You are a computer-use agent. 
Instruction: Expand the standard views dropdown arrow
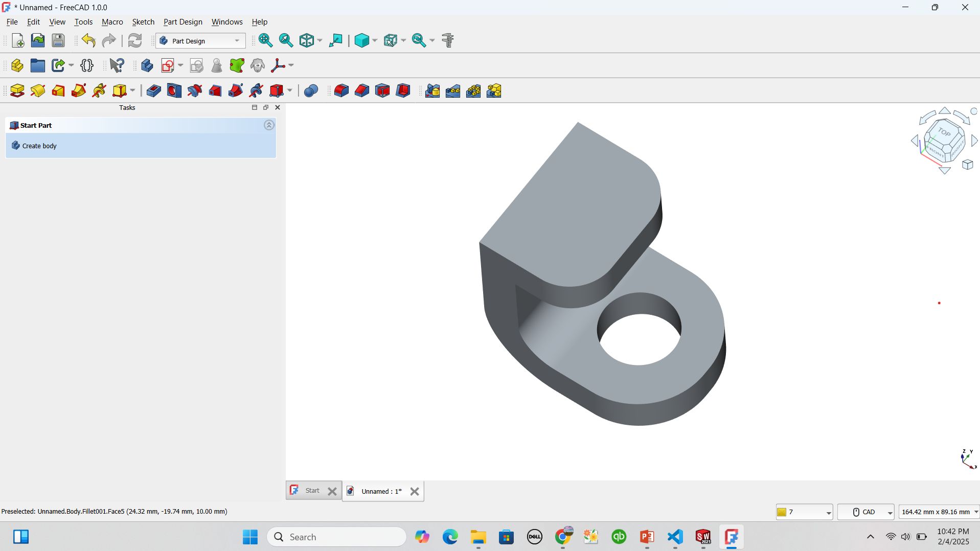click(x=320, y=40)
